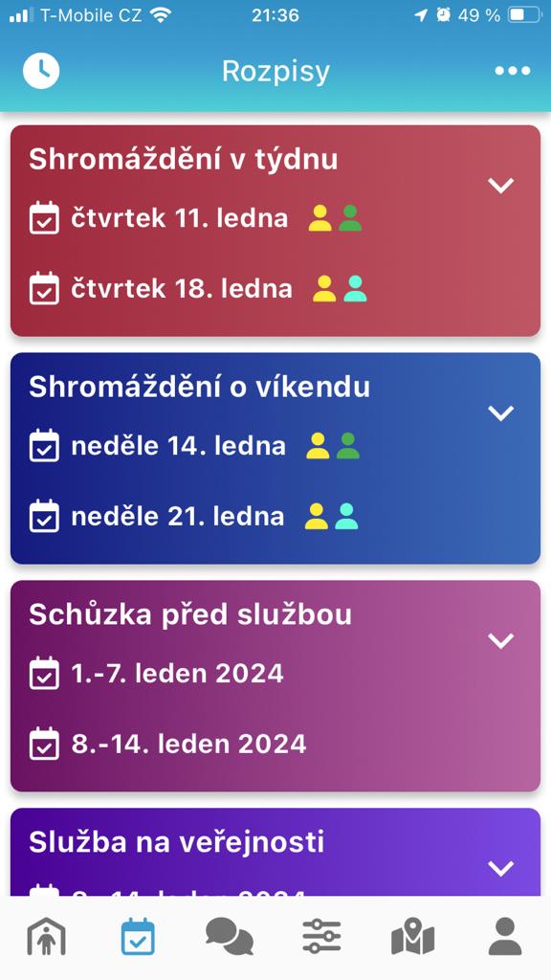The width and height of the screenshot is (551, 980).
Task: Tap the yellow person icon beside čtvrtek 11. ledna
Action: pos(320,218)
